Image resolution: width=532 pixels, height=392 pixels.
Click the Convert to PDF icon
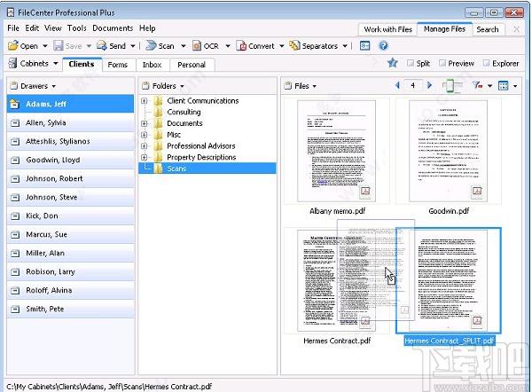[x=241, y=45]
